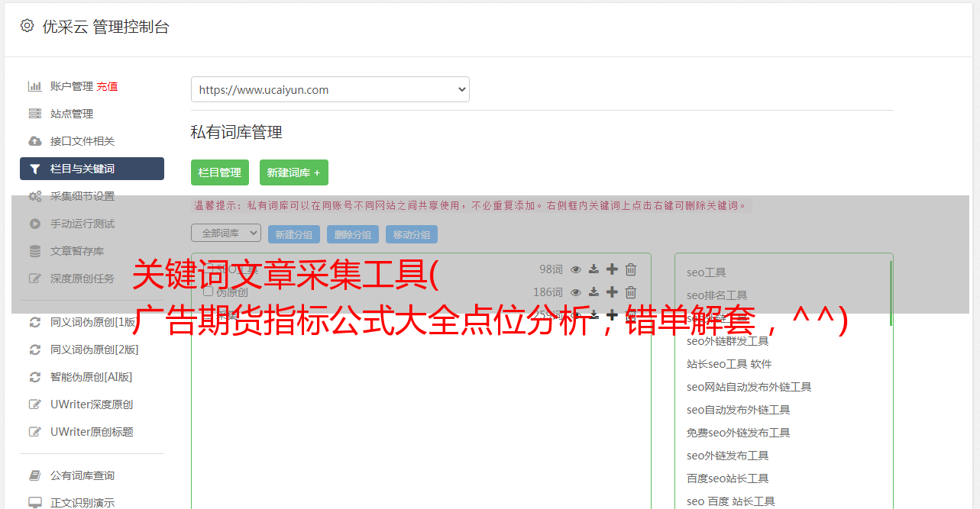This screenshot has width=980, height=509.
Task: Open the https://www.ucaiyun.com site dropdown
Action: (x=330, y=89)
